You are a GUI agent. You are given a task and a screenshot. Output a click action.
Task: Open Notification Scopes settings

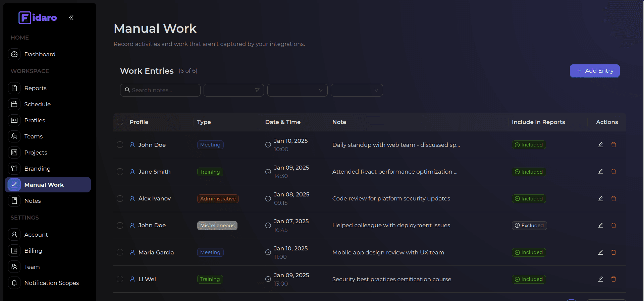tap(51, 283)
